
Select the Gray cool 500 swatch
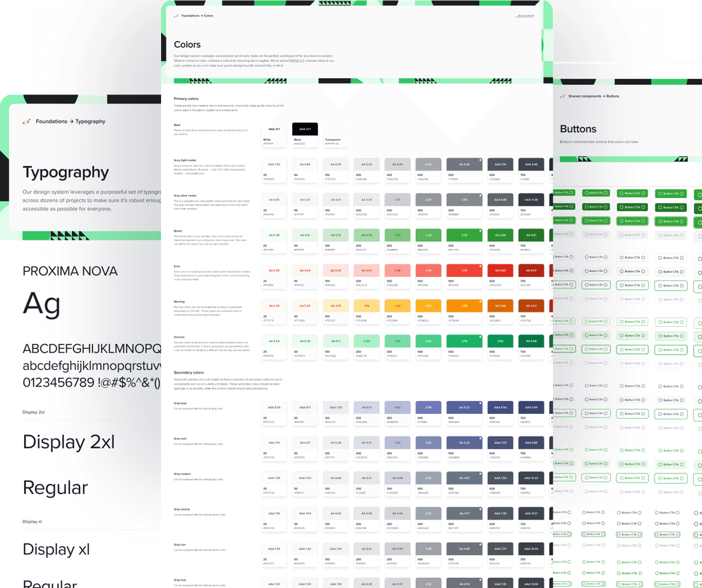click(464, 448)
